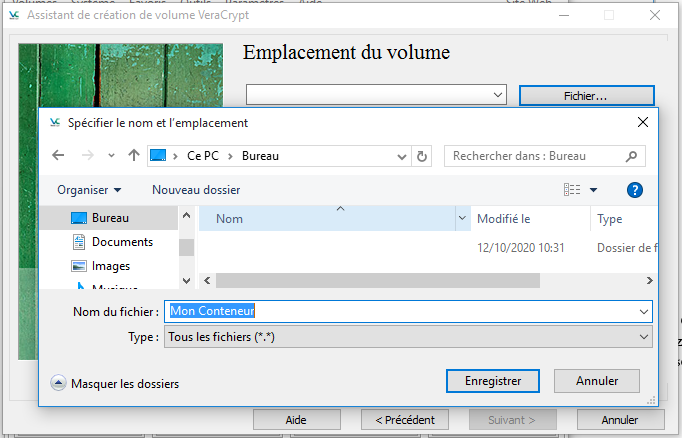Open the Organiser menu
This screenshot has width=682, height=438.
coord(89,190)
